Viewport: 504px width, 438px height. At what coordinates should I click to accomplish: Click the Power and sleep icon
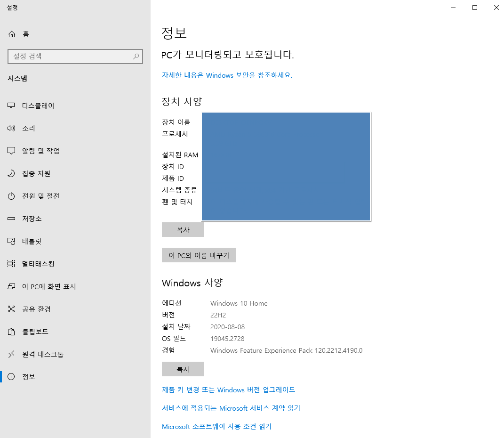point(11,196)
